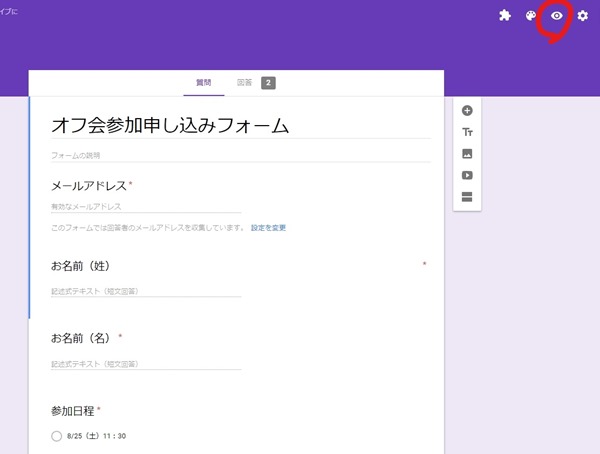Add a video from side toolbar

pos(467,175)
